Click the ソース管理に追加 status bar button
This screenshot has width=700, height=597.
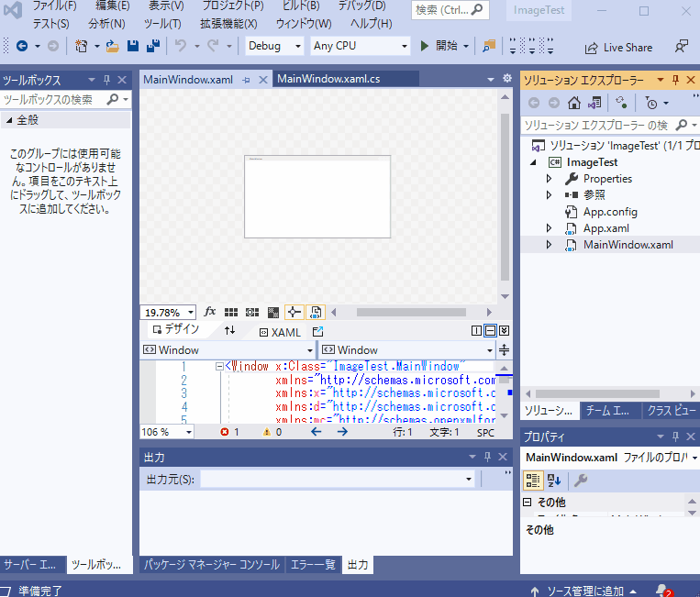coord(583,591)
